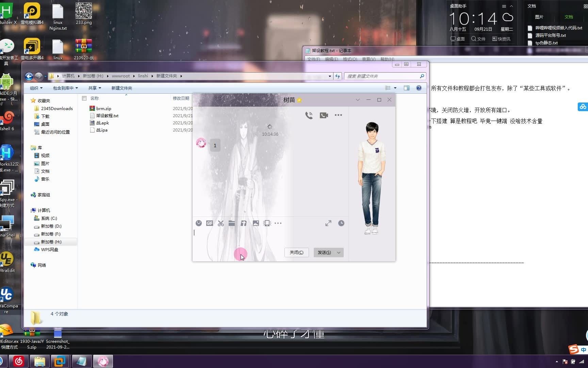
Task: Open message history clock icon
Action: 341,223
